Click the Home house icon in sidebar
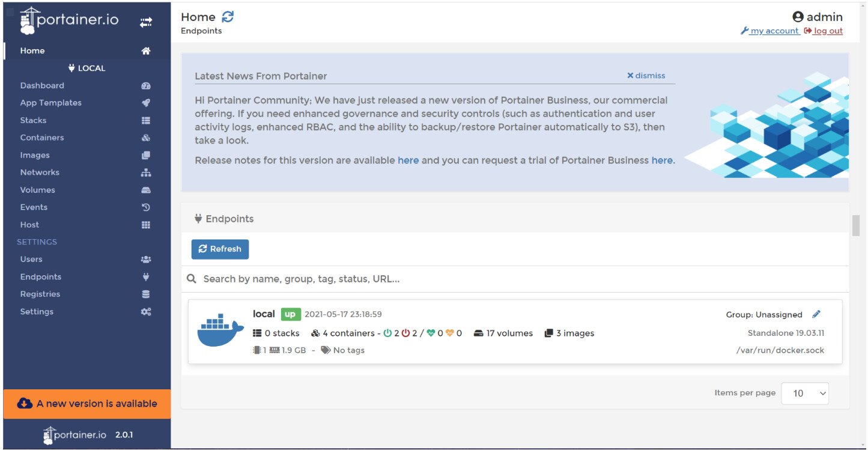 coord(146,51)
